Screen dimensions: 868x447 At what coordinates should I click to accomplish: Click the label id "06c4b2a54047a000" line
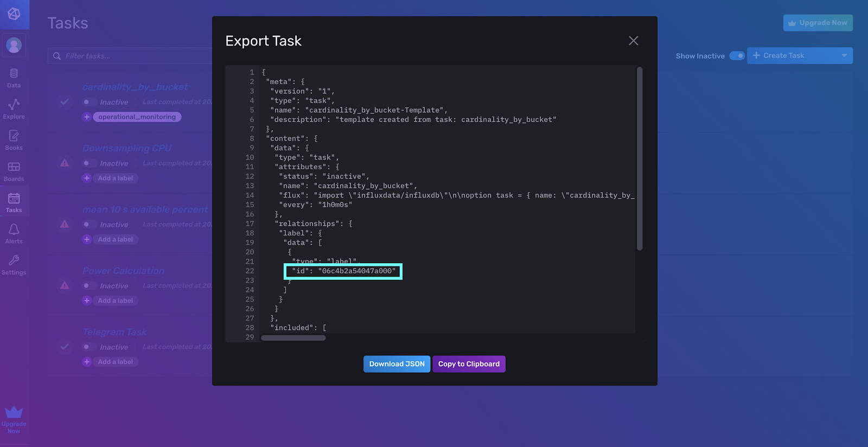point(343,271)
